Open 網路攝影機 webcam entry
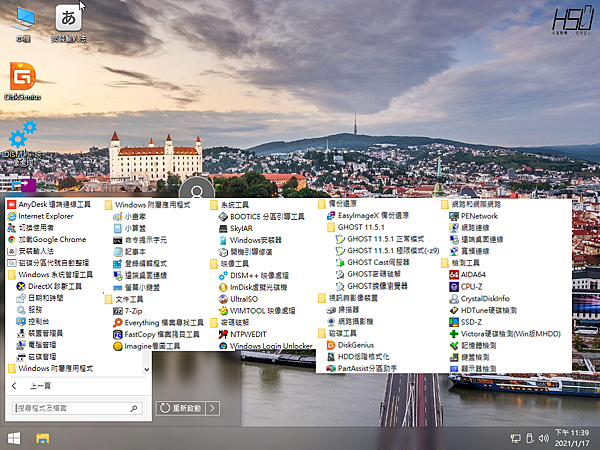This screenshot has width=600, height=450. [x=350, y=321]
